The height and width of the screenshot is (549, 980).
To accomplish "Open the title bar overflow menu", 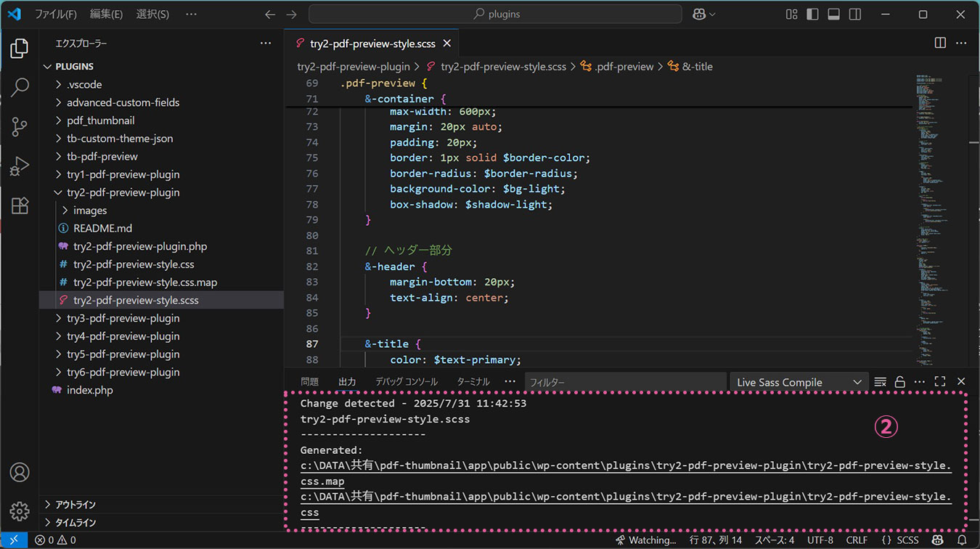I will (x=191, y=14).
